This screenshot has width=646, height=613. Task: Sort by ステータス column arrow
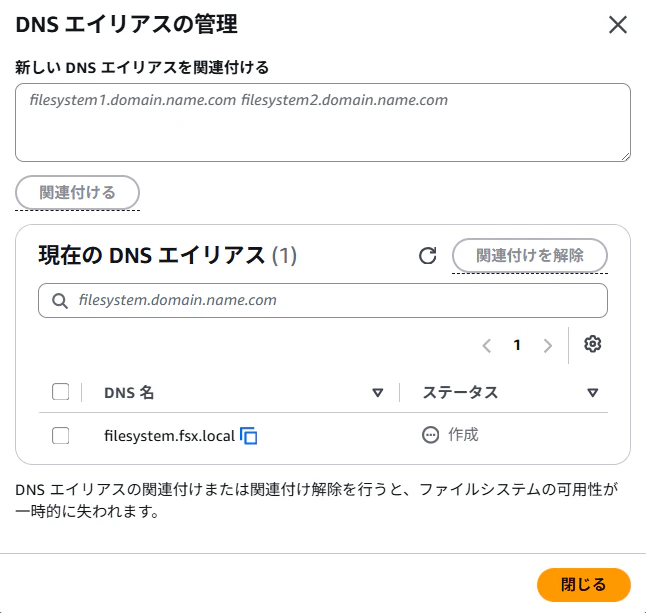pyautogui.click(x=592, y=393)
